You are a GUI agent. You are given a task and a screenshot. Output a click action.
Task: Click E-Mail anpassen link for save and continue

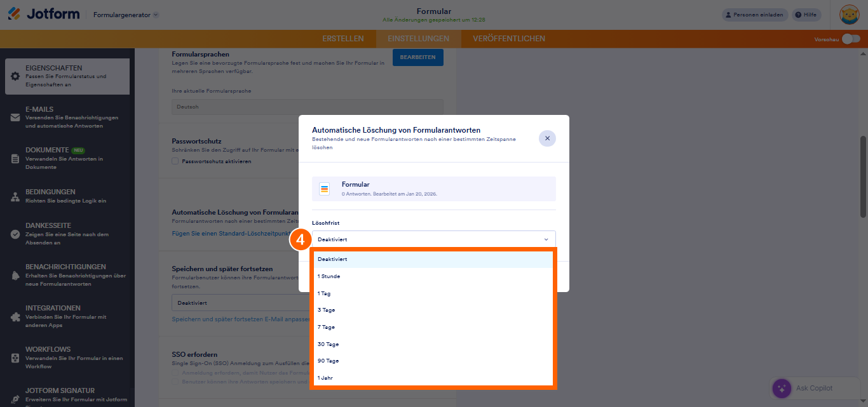[x=241, y=319]
